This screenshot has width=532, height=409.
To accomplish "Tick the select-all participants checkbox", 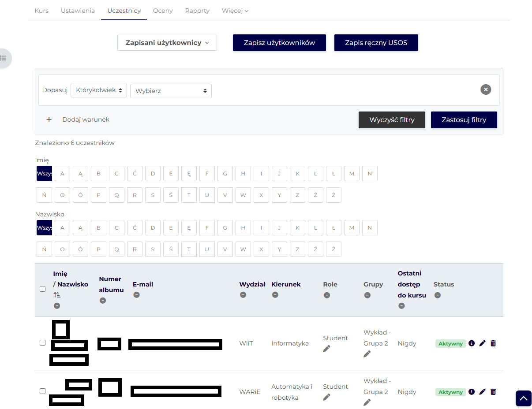I will click(43, 289).
